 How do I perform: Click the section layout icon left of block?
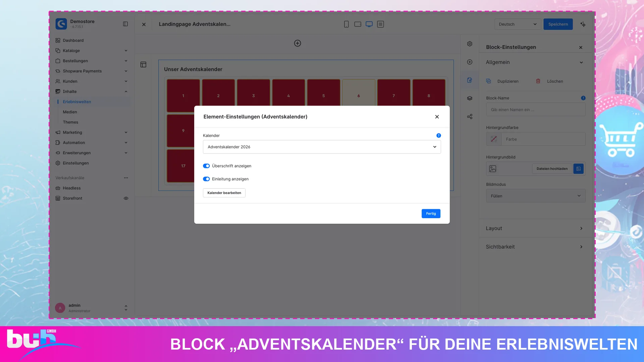[x=143, y=65]
